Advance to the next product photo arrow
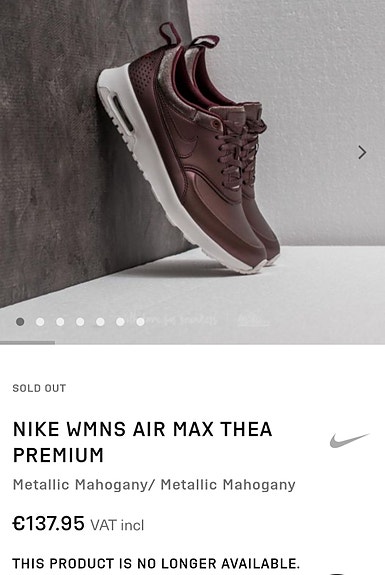The width and height of the screenshot is (385, 575). pyautogui.click(x=362, y=152)
